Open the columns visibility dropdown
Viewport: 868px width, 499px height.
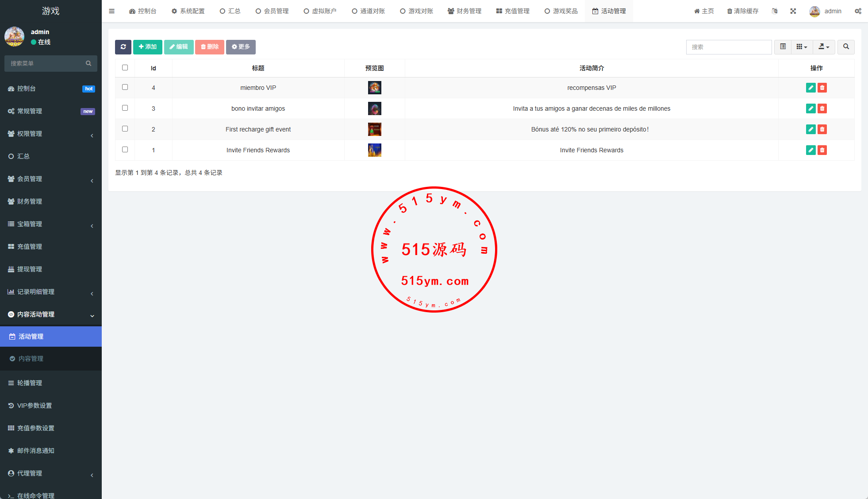[x=802, y=47]
